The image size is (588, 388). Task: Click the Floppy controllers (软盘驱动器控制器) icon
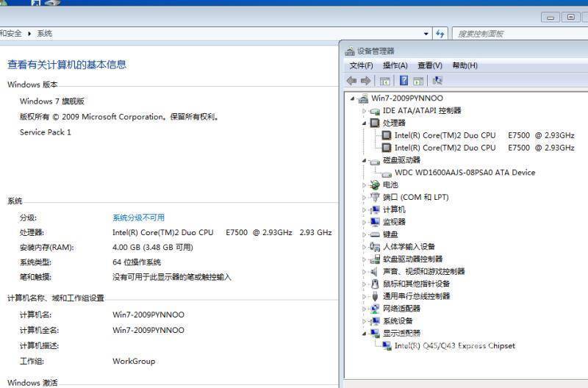point(375,259)
